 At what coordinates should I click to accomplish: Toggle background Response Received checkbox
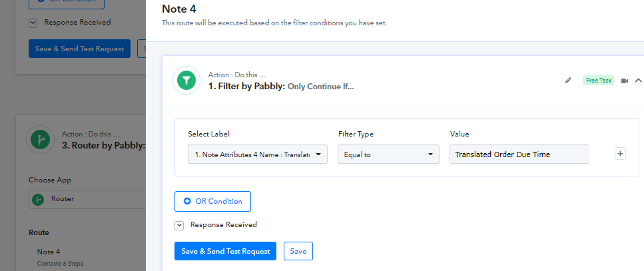click(33, 23)
